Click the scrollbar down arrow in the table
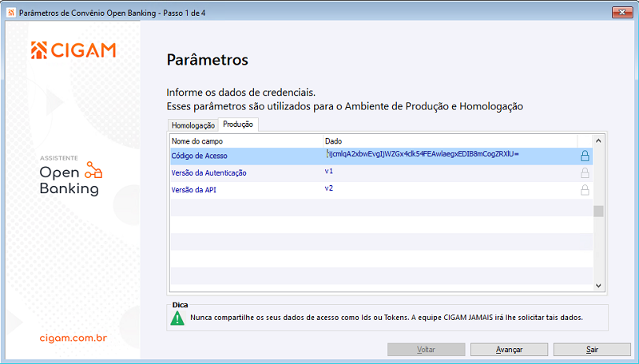 (x=598, y=286)
